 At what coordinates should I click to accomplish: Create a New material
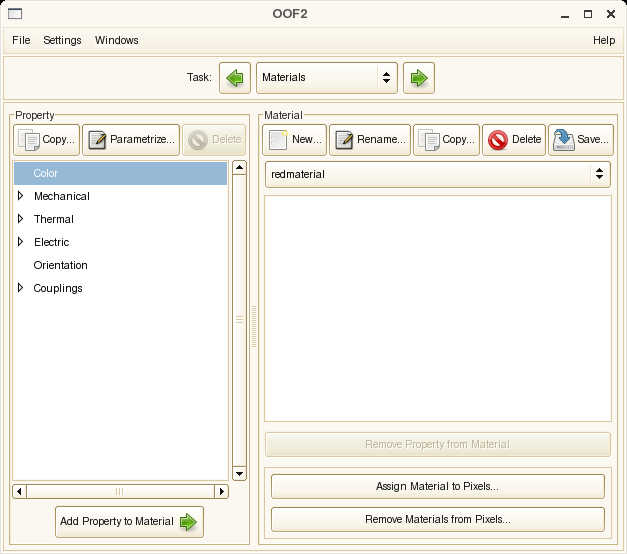(x=295, y=140)
